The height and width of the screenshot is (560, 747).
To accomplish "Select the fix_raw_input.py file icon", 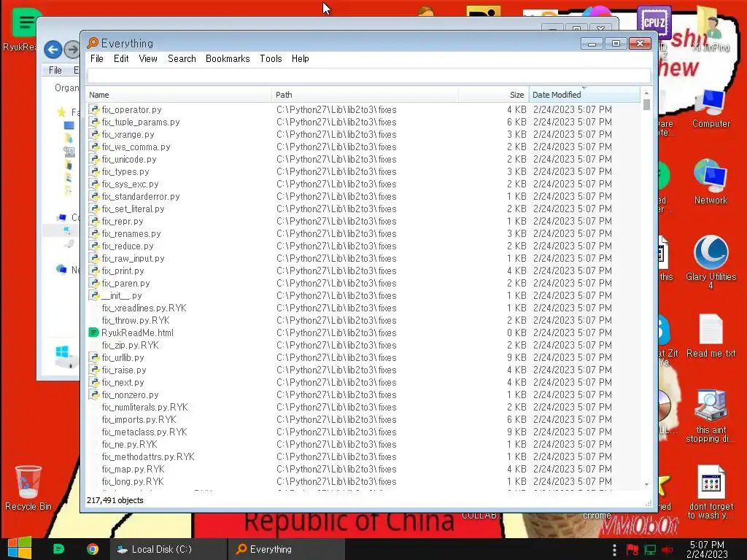I will 94,258.
